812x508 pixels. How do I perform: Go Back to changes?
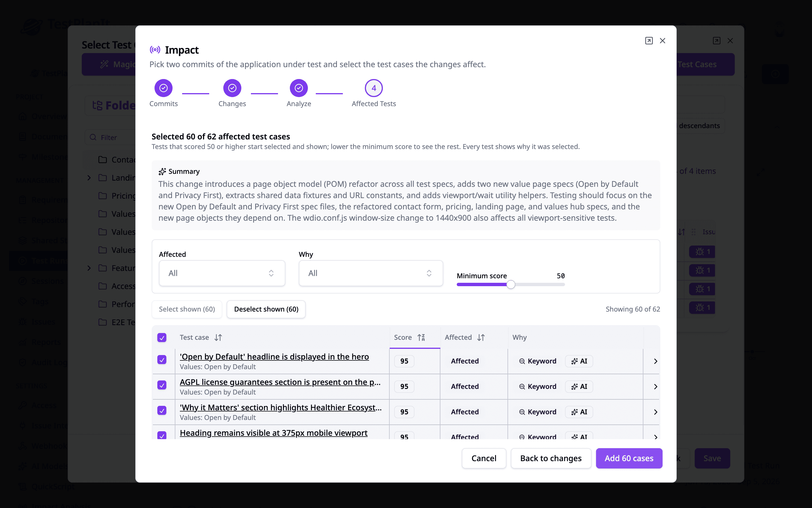(x=551, y=458)
